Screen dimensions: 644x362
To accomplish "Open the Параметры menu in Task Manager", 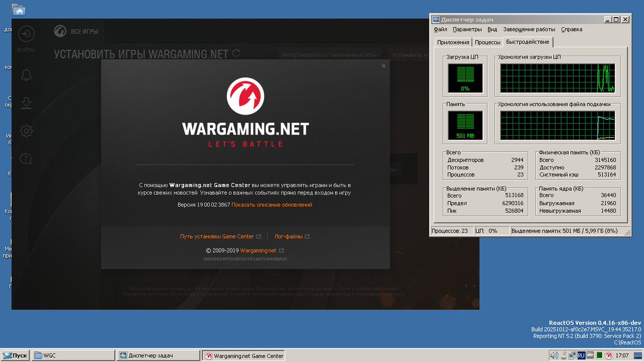I will pyautogui.click(x=467, y=29).
